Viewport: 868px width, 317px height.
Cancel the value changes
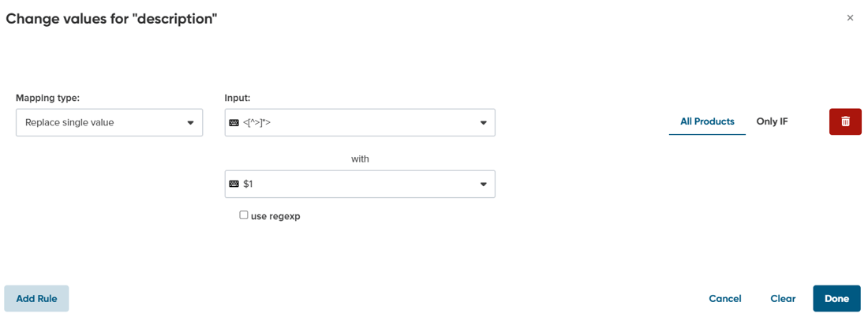point(725,299)
